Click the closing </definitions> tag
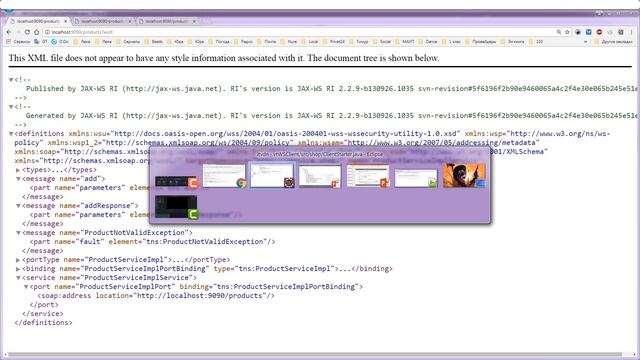640x360 pixels. pos(43,322)
